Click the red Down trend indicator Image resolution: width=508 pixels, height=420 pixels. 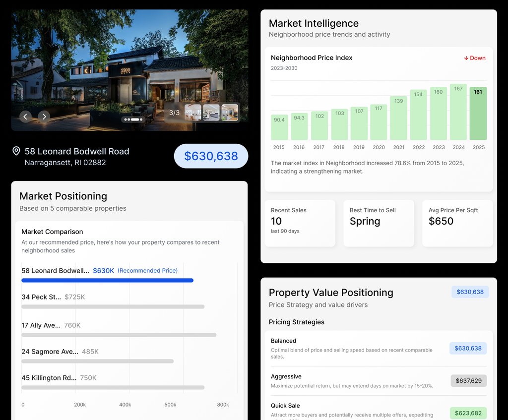(x=474, y=58)
